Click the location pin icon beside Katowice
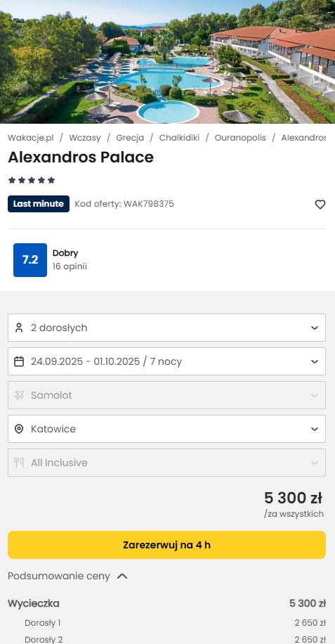 coord(19,429)
